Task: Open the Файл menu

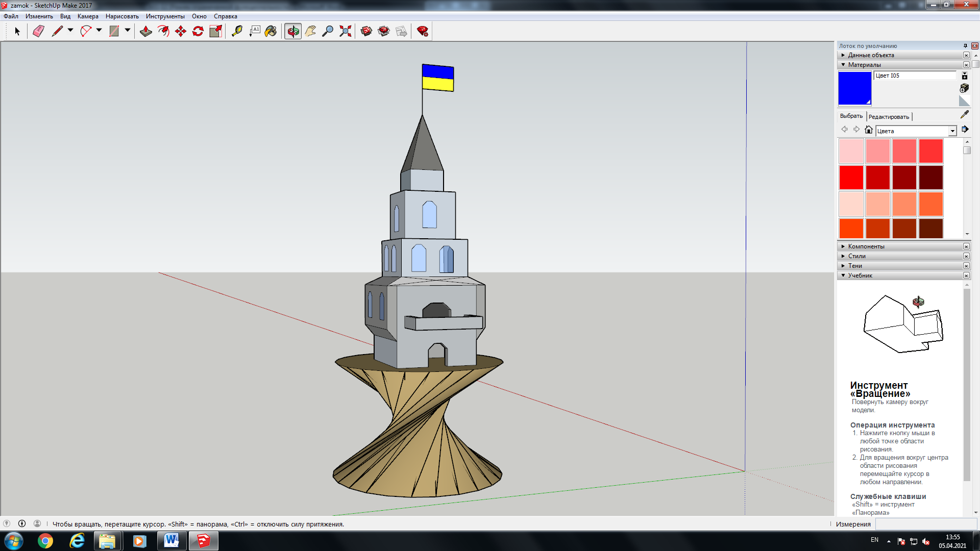Action: 11,16
